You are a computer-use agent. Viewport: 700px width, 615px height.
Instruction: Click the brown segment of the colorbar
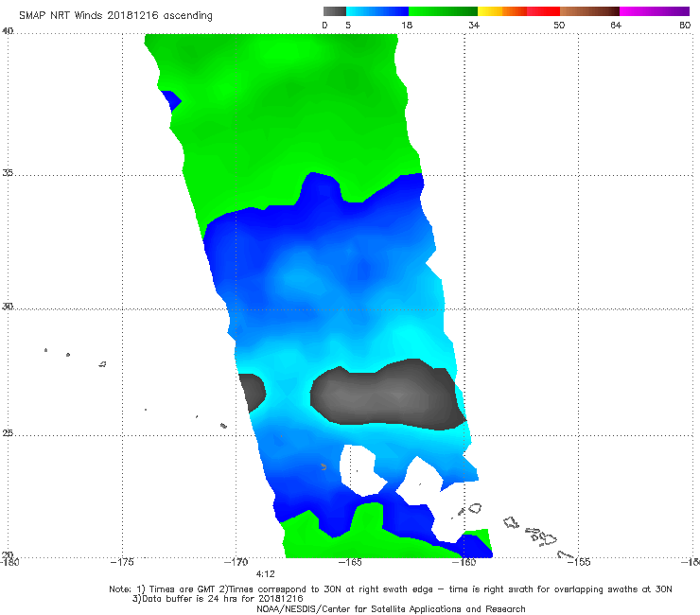tap(589, 11)
